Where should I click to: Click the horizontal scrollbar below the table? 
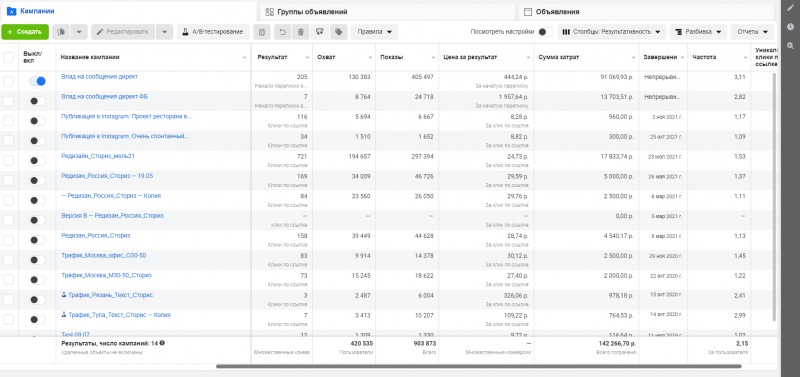pos(479,366)
